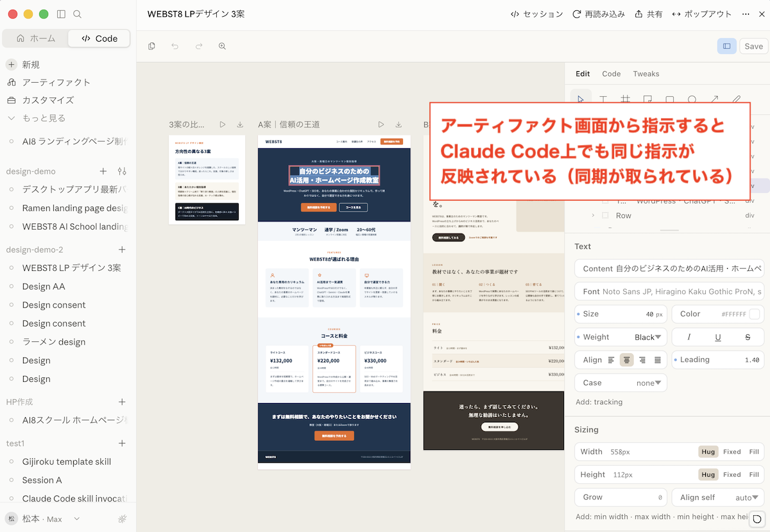770x532 pixels.
Task: Select the 3案の比 artboard thumbnail
Action: (207, 180)
